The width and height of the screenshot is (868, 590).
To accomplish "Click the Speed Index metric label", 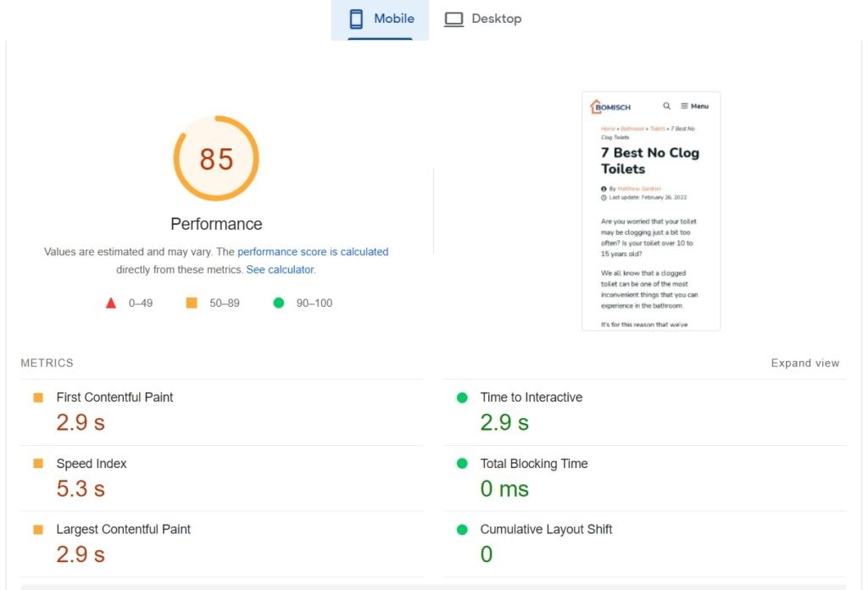I will (92, 464).
